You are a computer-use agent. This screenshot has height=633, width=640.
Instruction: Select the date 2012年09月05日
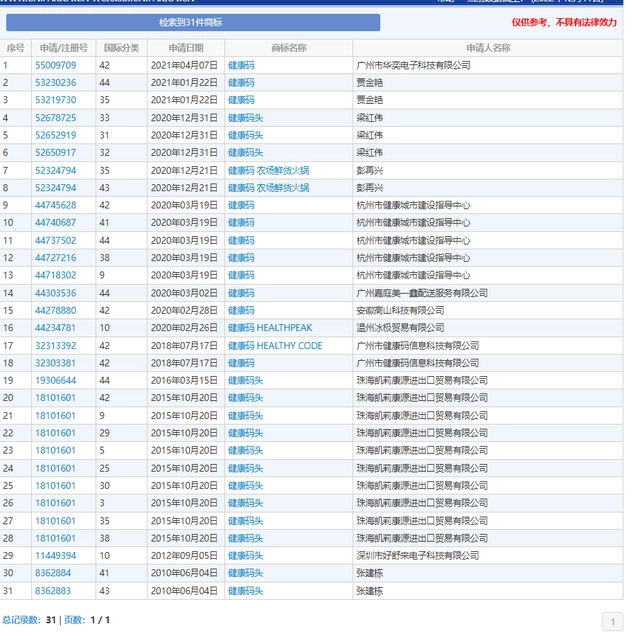[184, 556]
